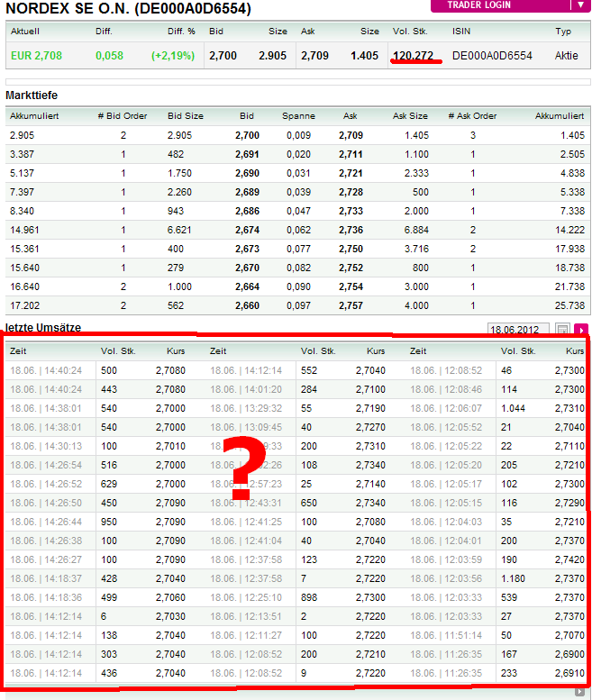This screenshot has height=700, width=592.
Task: Click bid price 2,691 in Markttiefe
Action: 247,154
